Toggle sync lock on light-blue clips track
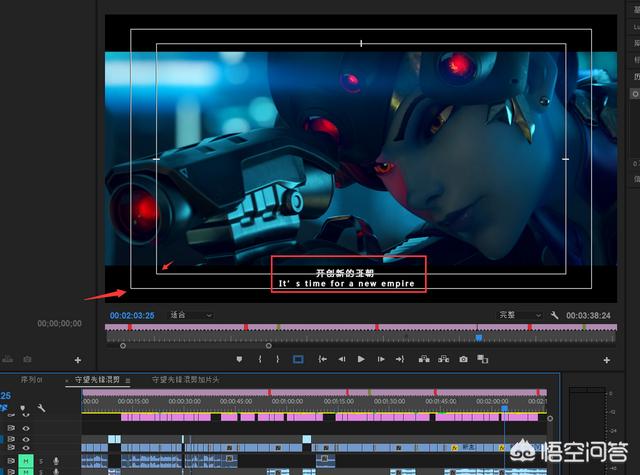Image resolution: width=640 pixels, height=475 pixels. tap(11, 439)
